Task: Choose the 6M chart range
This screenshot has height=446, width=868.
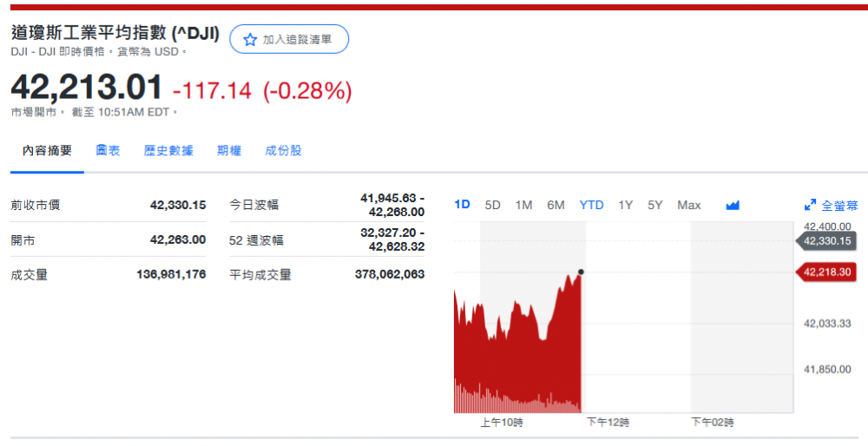Action: (x=556, y=206)
